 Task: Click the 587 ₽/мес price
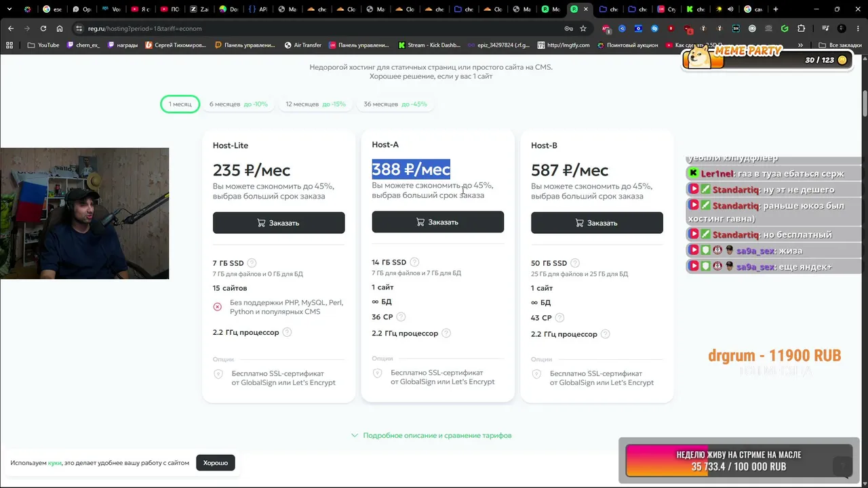pyautogui.click(x=570, y=170)
